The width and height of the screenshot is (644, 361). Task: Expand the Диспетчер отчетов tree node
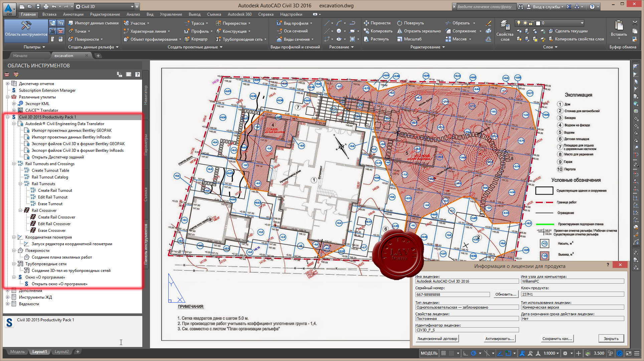7,84
